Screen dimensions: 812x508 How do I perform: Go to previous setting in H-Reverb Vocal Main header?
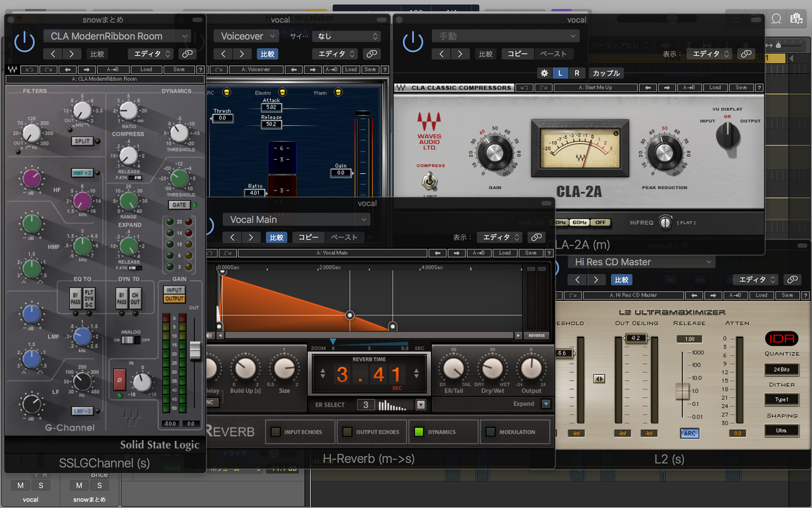point(232,237)
